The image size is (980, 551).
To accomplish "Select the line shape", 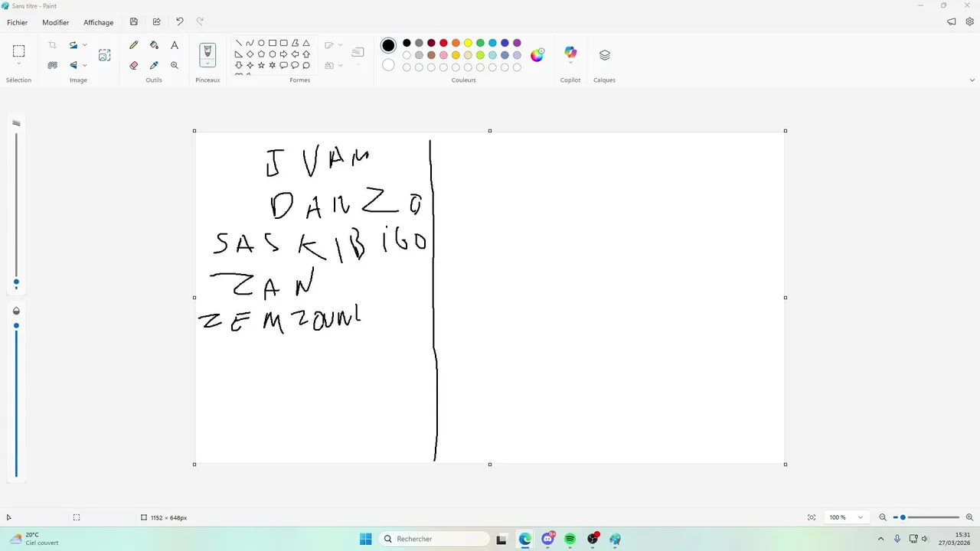I will (239, 43).
